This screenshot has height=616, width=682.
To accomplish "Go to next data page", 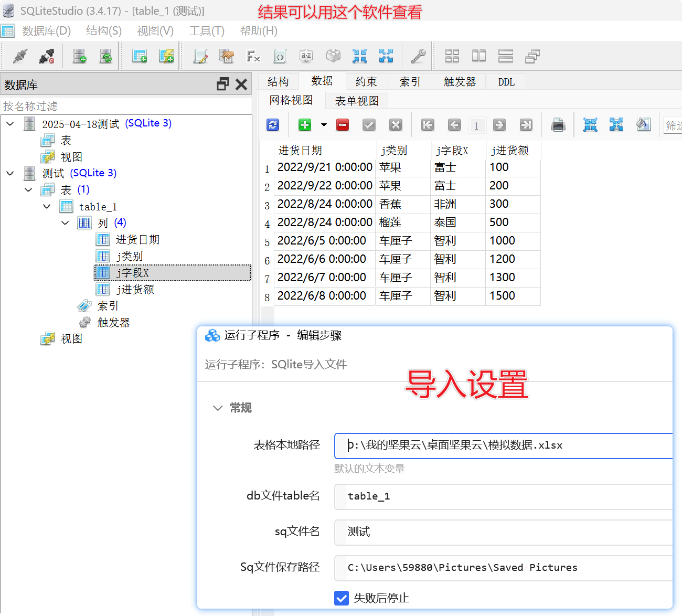I will click(x=499, y=125).
